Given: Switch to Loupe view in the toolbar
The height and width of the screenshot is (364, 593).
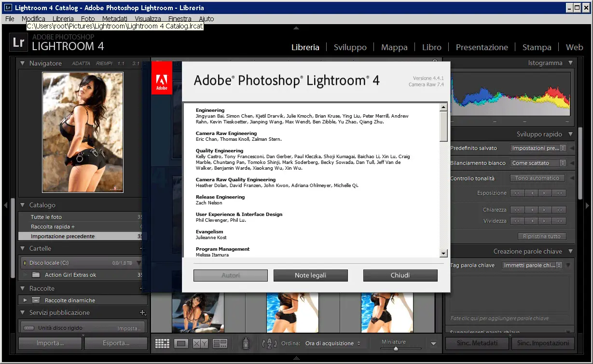Looking at the screenshot, I should click(181, 343).
